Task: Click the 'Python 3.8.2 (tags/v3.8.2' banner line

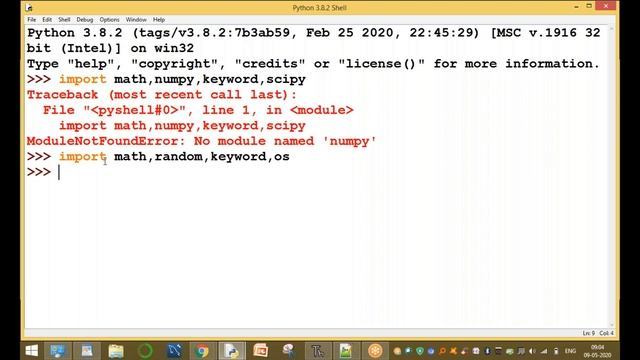Action: click(313, 33)
